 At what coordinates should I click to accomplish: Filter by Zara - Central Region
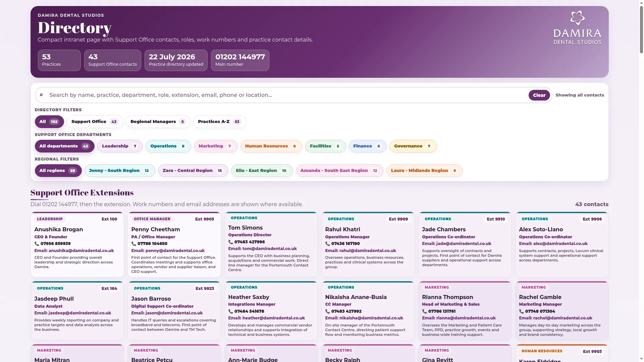[193, 171]
